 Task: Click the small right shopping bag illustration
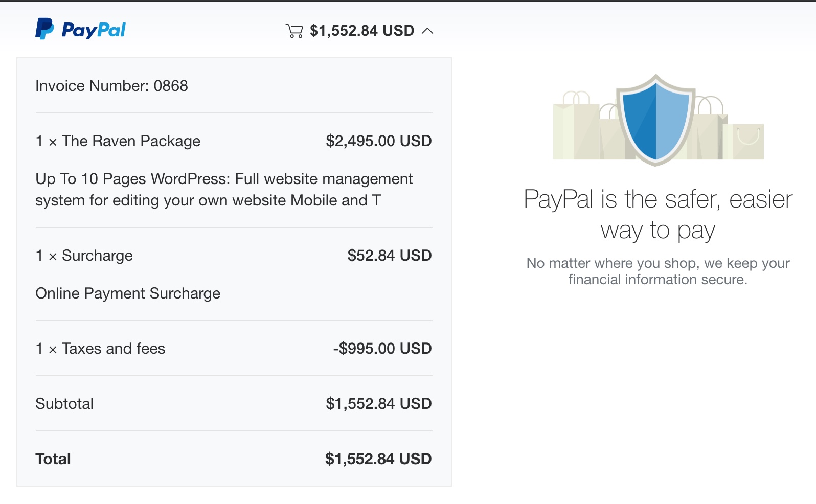click(x=747, y=142)
